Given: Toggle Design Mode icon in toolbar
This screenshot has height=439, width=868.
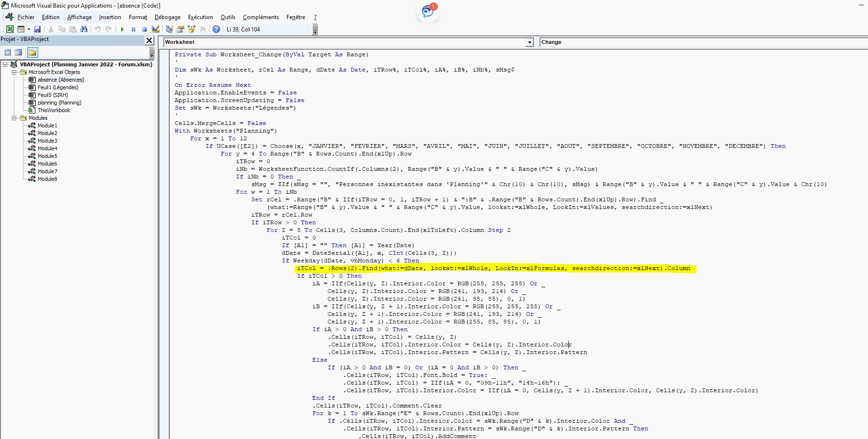Looking at the screenshot, I should point(156,29).
